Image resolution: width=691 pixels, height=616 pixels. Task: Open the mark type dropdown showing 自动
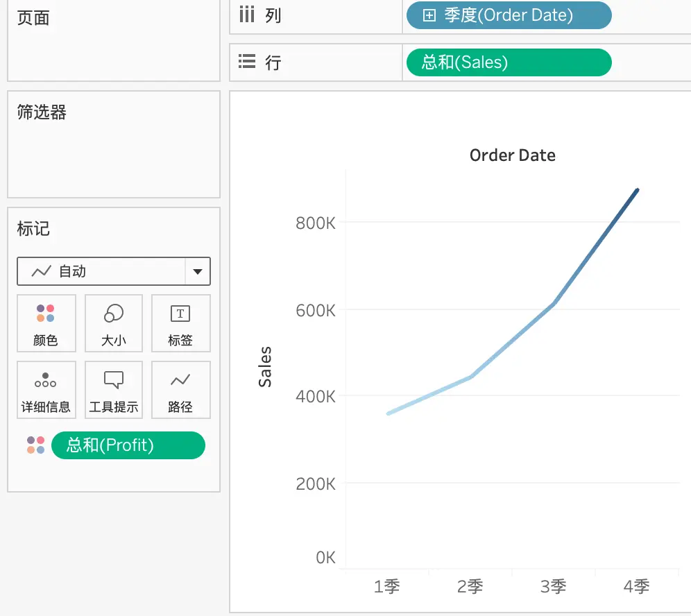pyautogui.click(x=114, y=271)
